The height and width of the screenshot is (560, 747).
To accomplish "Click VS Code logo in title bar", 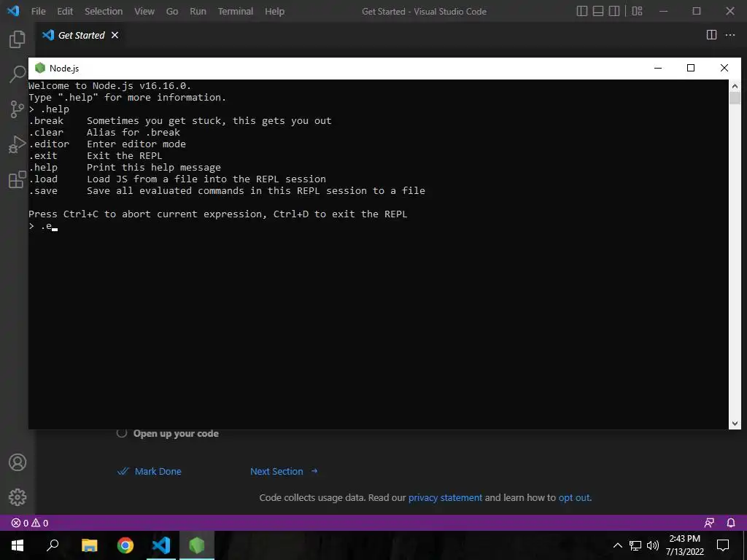I will 13,10.
